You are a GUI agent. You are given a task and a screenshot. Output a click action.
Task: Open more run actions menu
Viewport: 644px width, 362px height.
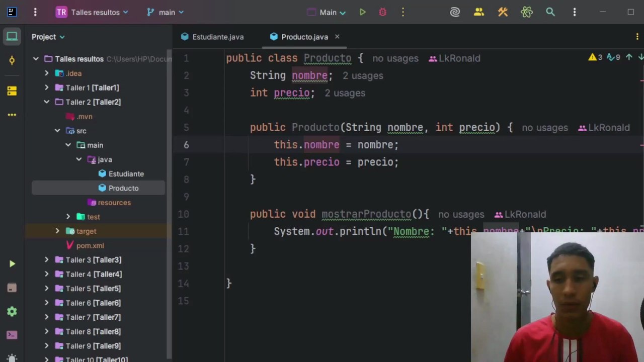(403, 12)
